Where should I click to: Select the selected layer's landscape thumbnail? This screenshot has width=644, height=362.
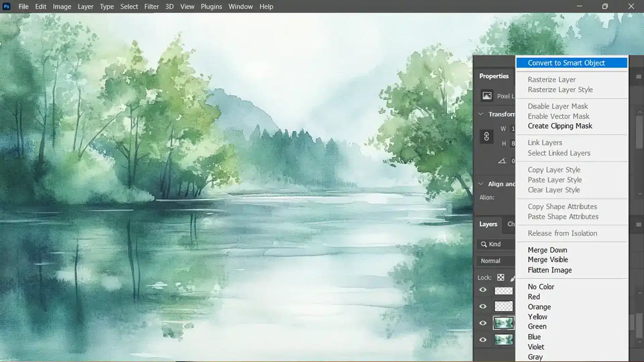tap(503, 323)
